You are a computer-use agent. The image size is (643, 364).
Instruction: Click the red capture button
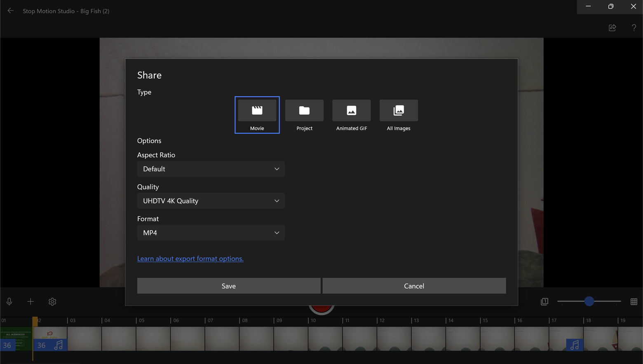point(321,308)
